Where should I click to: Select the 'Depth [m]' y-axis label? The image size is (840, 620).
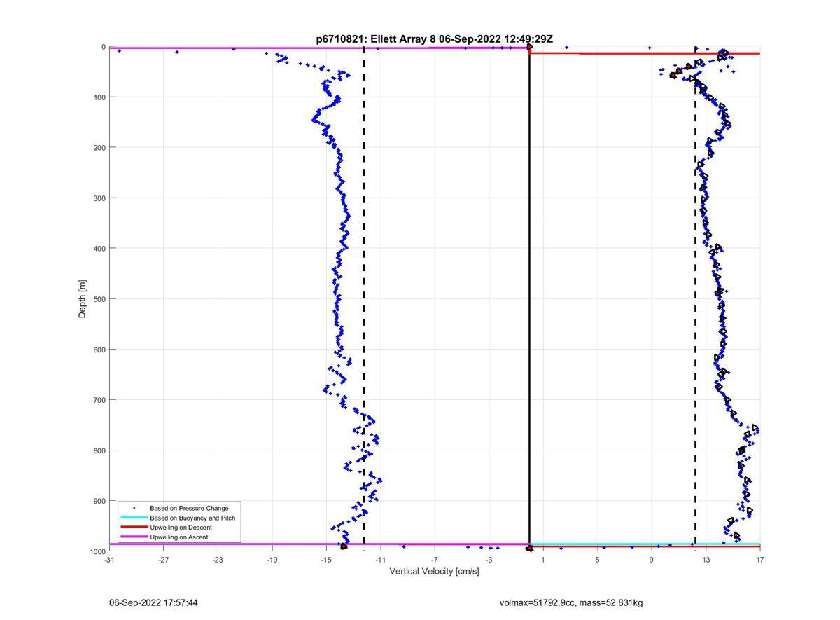coord(83,299)
